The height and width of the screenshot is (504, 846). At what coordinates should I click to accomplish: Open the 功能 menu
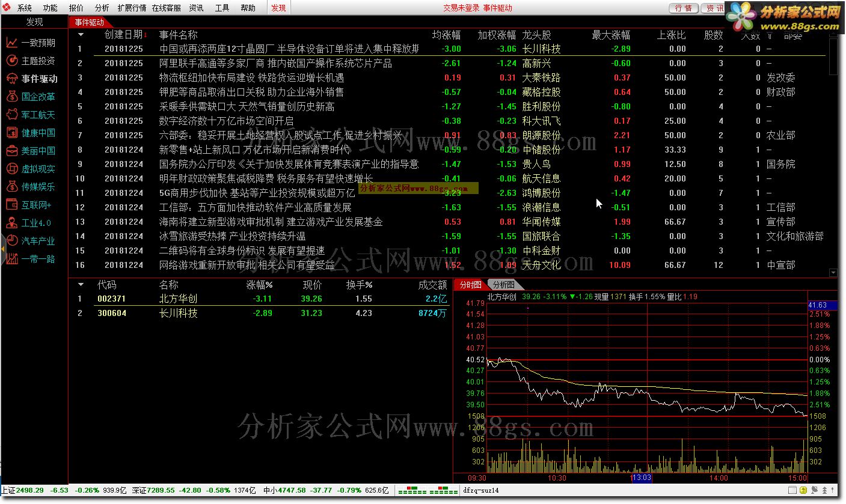pos(51,8)
